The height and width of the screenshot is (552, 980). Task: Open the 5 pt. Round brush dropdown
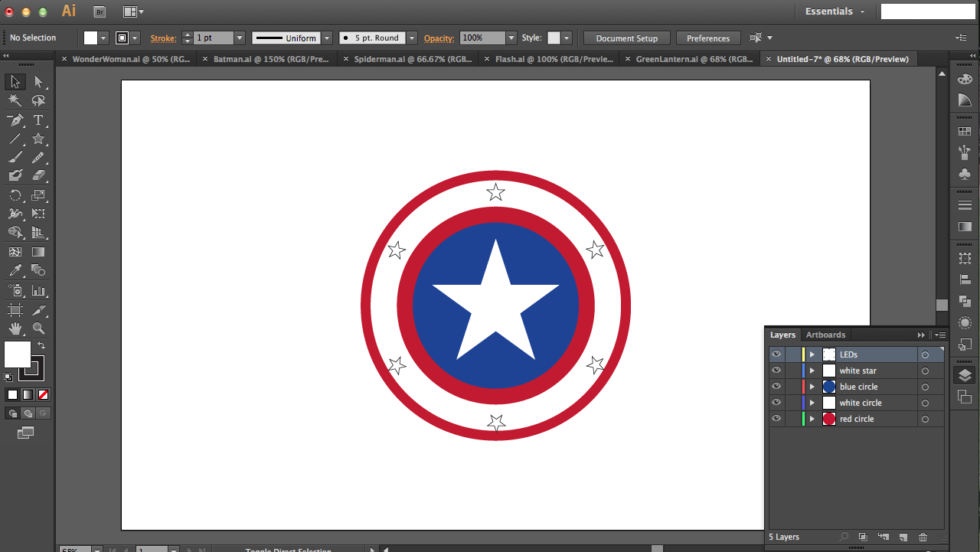412,38
